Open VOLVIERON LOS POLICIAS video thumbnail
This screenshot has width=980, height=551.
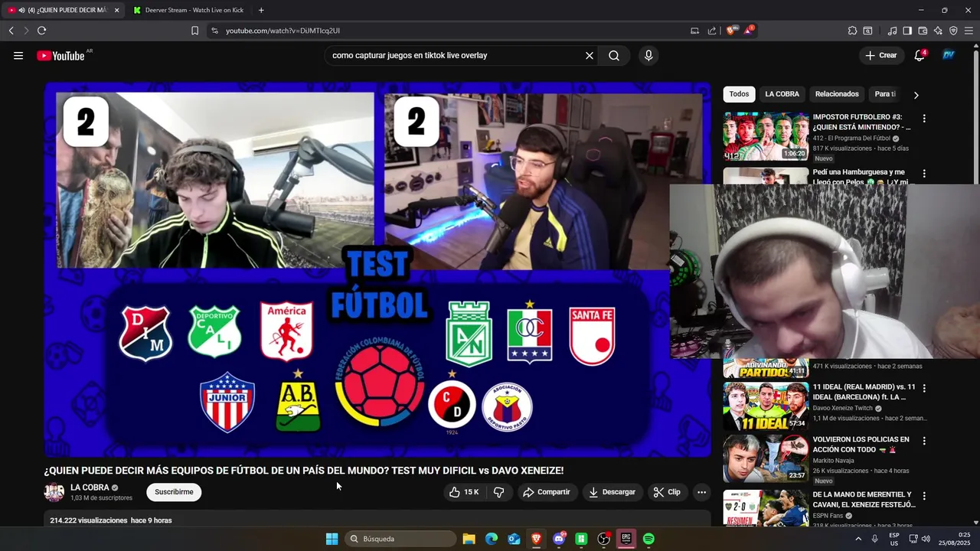coord(766,458)
